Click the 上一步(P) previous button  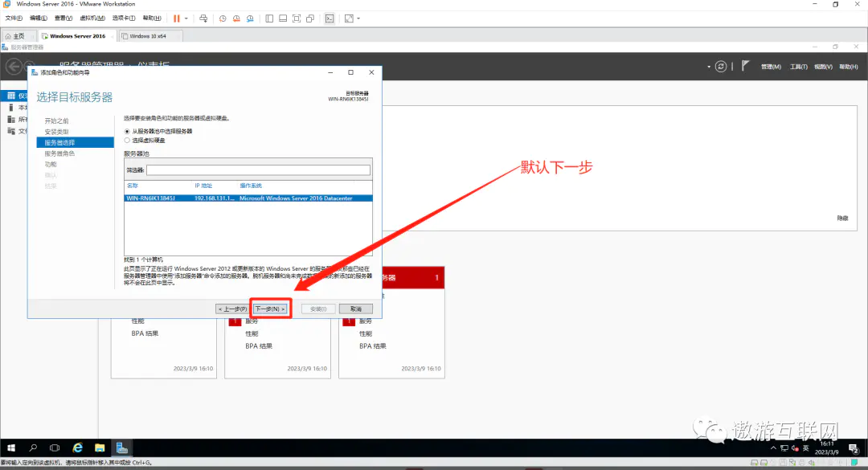(x=232, y=309)
